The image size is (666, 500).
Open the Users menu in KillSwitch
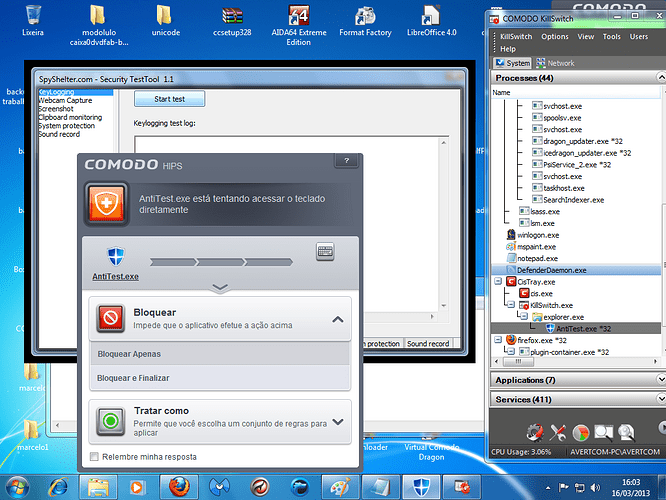pos(639,37)
